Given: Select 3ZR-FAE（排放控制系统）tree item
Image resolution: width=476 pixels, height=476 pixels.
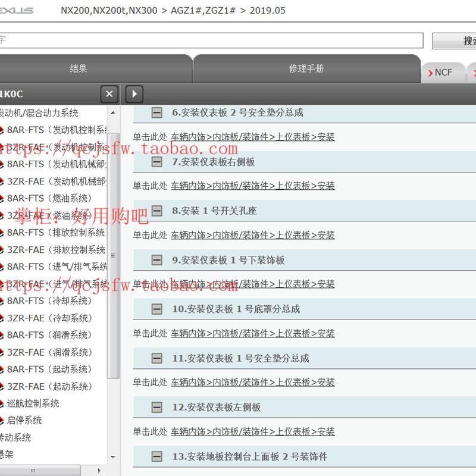Looking at the screenshot, I should (57, 250).
